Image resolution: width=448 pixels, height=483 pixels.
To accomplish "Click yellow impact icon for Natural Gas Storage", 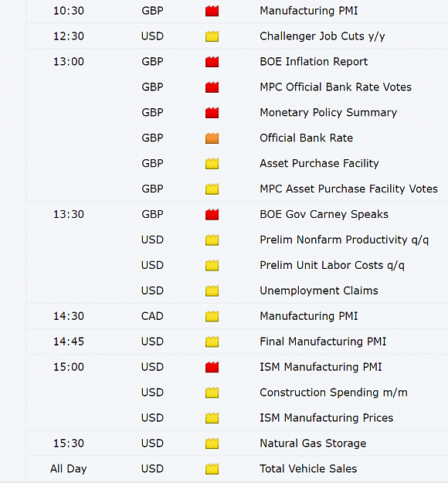I will click(x=212, y=444).
